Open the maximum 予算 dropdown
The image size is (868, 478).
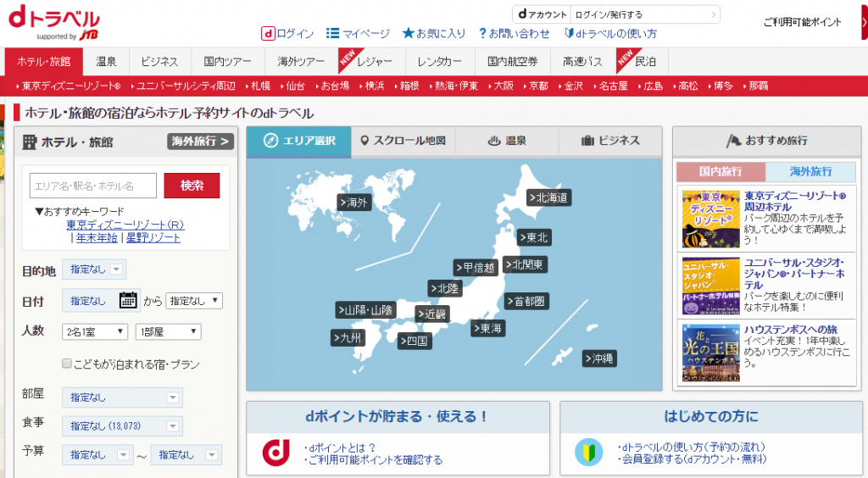[x=186, y=455]
